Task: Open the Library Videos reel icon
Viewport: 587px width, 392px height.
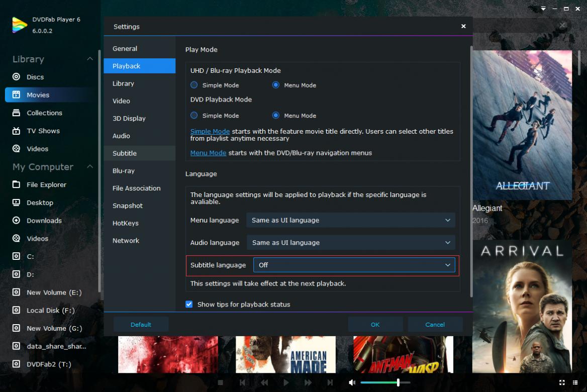Action: pyautogui.click(x=16, y=149)
